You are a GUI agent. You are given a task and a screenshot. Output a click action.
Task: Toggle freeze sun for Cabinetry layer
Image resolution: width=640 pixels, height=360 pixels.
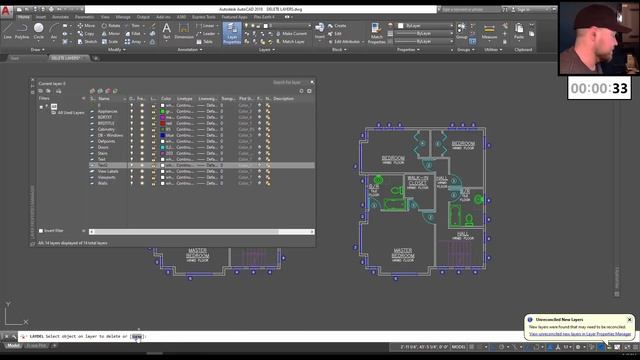point(142,129)
